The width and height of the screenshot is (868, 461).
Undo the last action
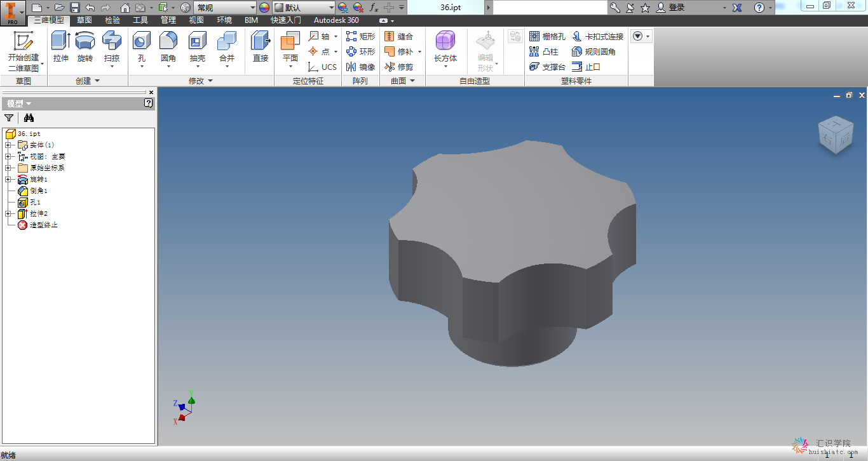[x=90, y=8]
